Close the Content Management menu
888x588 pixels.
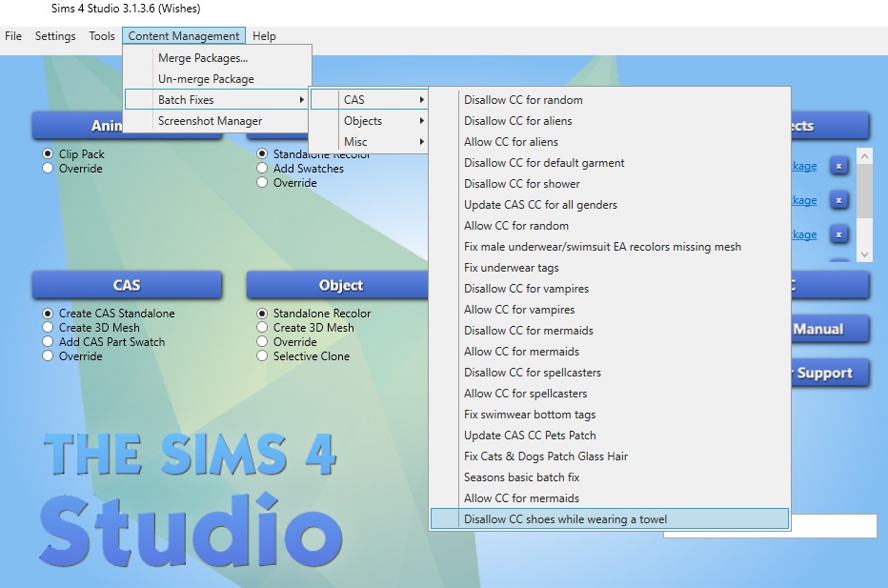pyautogui.click(x=184, y=35)
